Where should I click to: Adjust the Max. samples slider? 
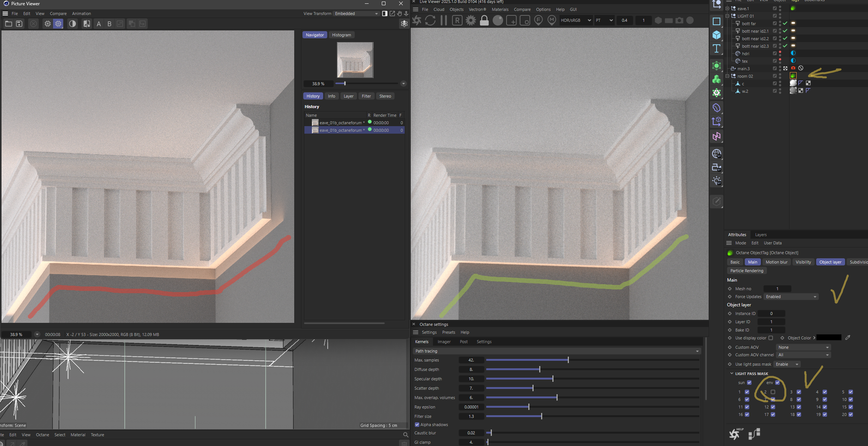(x=568, y=360)
